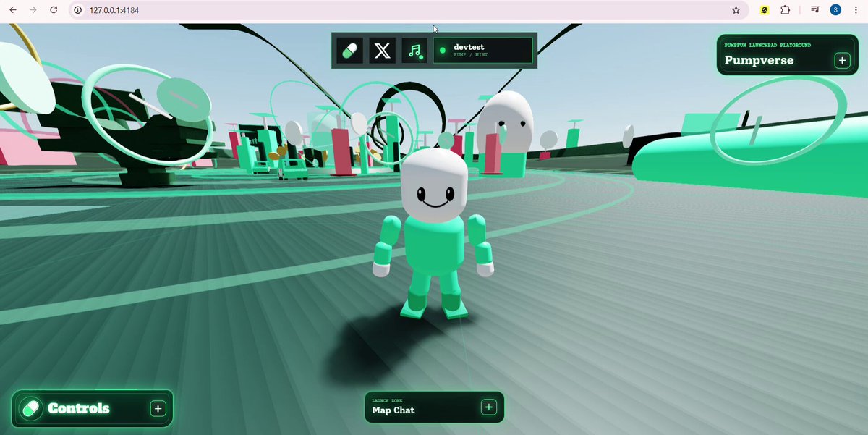Toggle the music note icon

414,51
